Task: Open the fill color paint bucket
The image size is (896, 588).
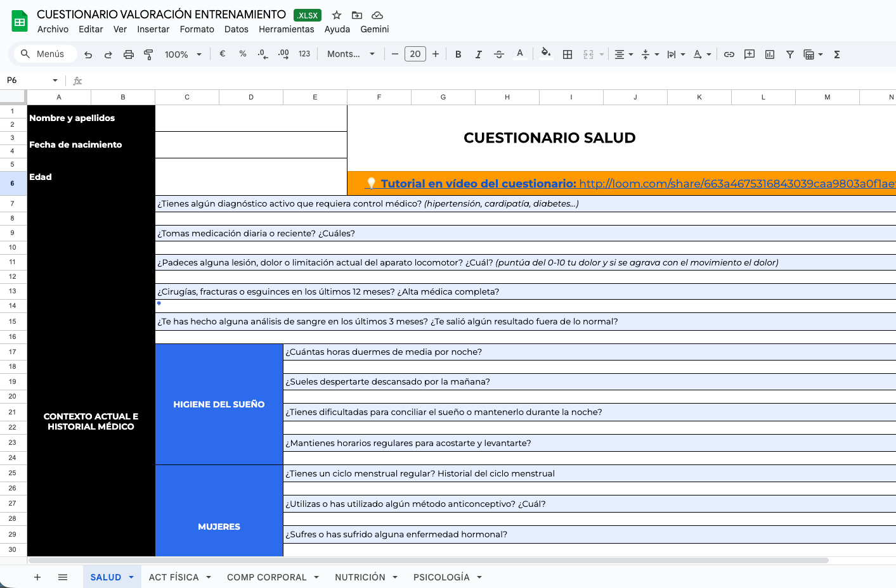Action: tap(545, 54)
